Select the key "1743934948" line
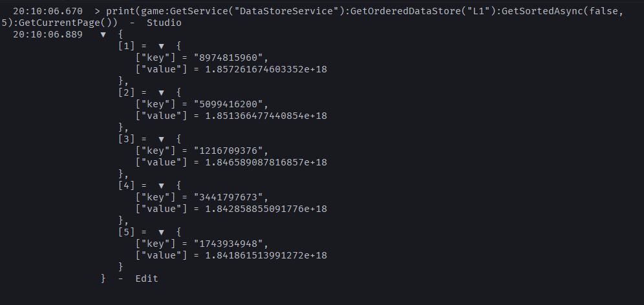 [202, 244]
